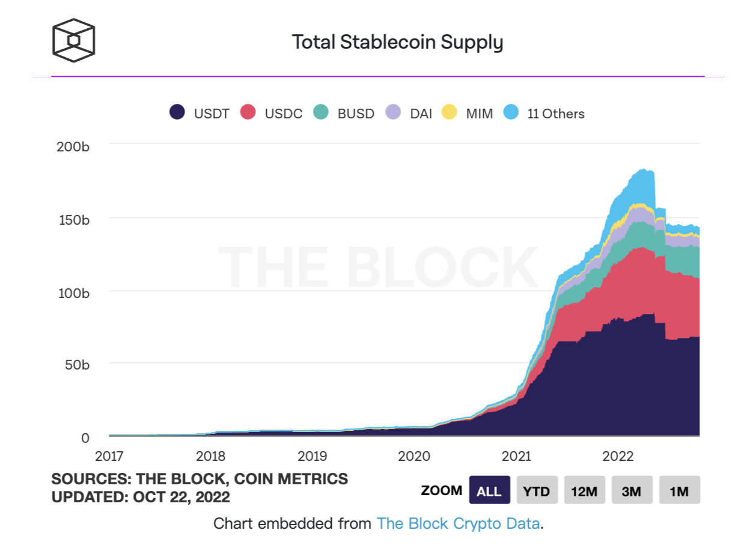Click the USDC legend label text
Screen dimensions: 744x560
(x=284, y=114)
